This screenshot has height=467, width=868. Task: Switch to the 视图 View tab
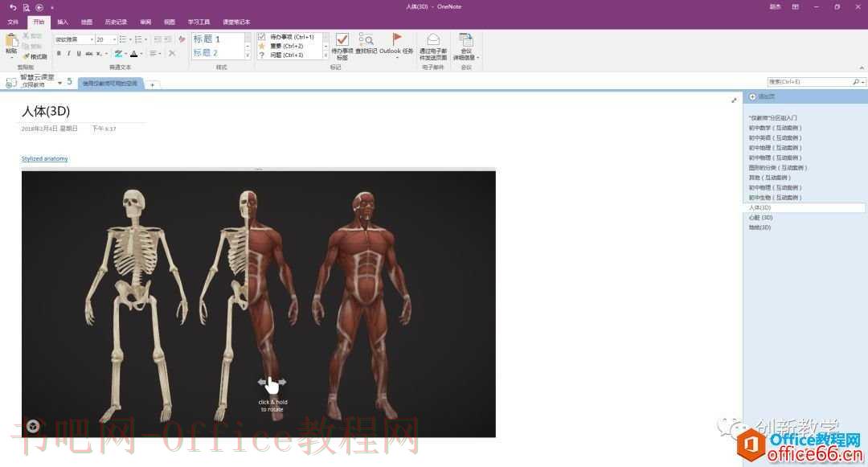click(x=170, y=23)
